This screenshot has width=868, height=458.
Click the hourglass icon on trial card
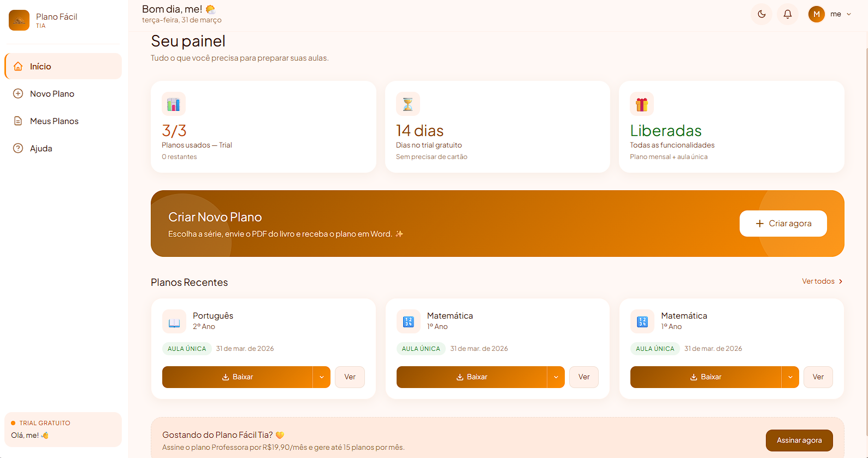point(408,104)
